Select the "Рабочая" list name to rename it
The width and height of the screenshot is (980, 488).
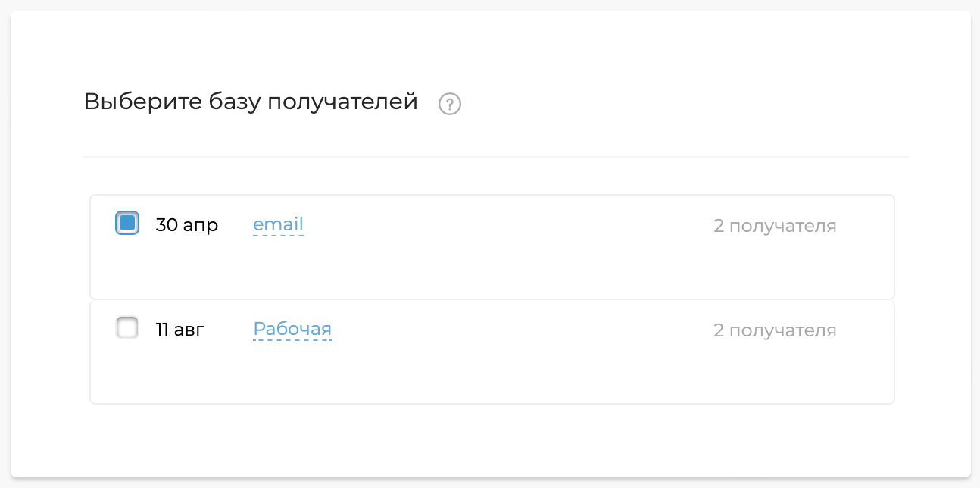coord(292,328)
